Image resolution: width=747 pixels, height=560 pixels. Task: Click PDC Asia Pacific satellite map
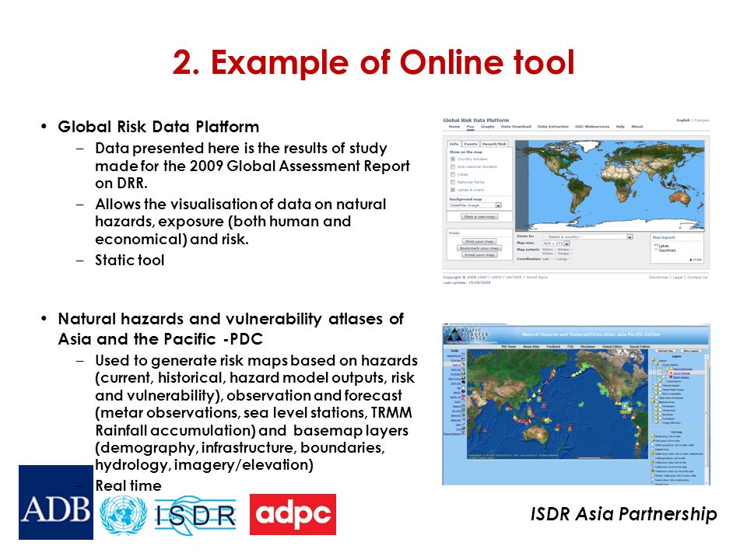coord(557,404)
